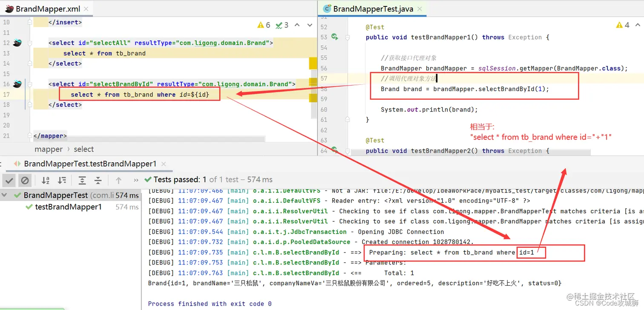
Task: Click the selectAll id attribute on line 12
Action: tap(104, 43)
